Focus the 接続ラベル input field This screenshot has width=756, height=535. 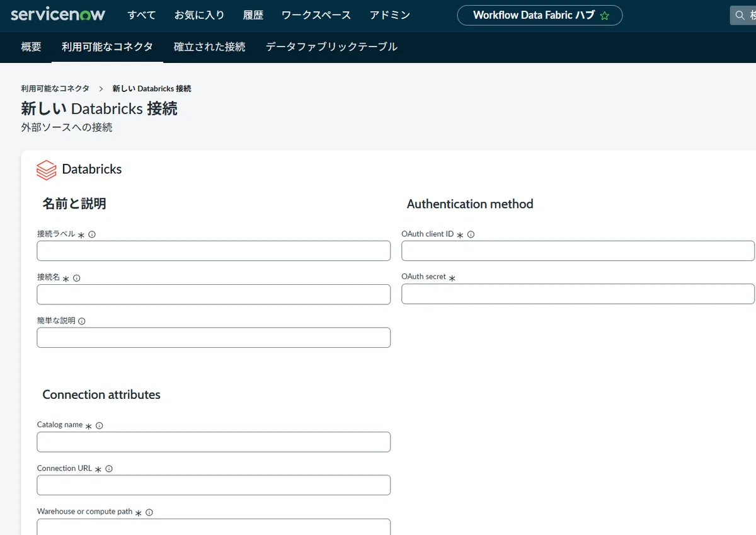pos(214,251)
